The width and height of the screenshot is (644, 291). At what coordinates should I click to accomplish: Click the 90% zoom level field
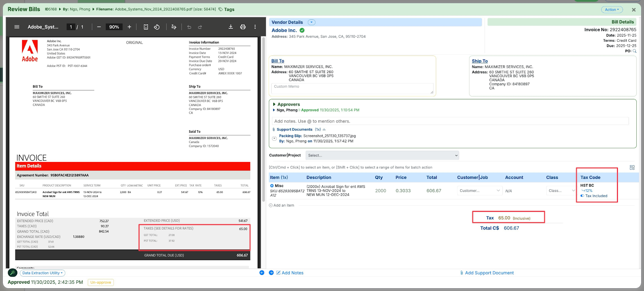coord(114,27)
